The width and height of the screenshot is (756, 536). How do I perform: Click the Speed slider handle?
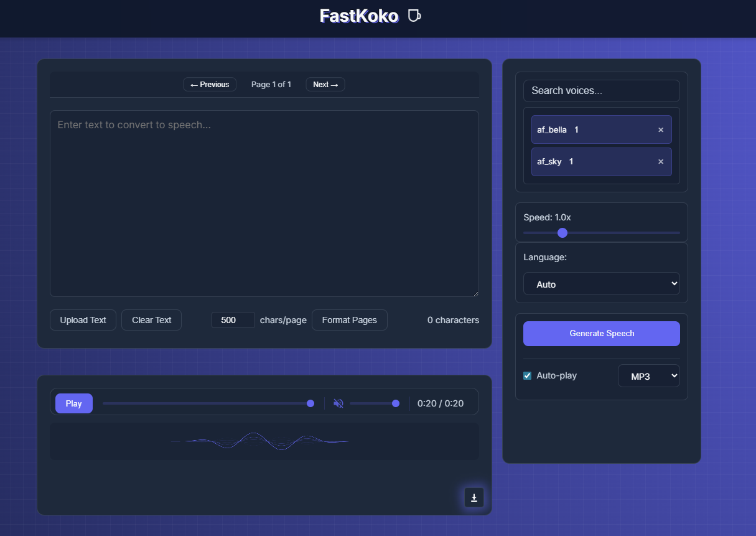(562, 233)
